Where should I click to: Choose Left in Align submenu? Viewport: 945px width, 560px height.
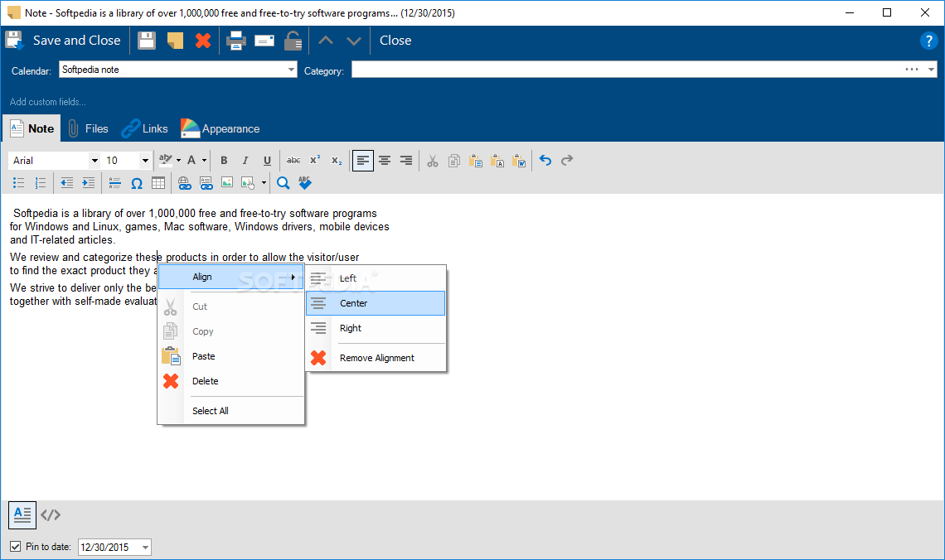(x=376, y=278)
